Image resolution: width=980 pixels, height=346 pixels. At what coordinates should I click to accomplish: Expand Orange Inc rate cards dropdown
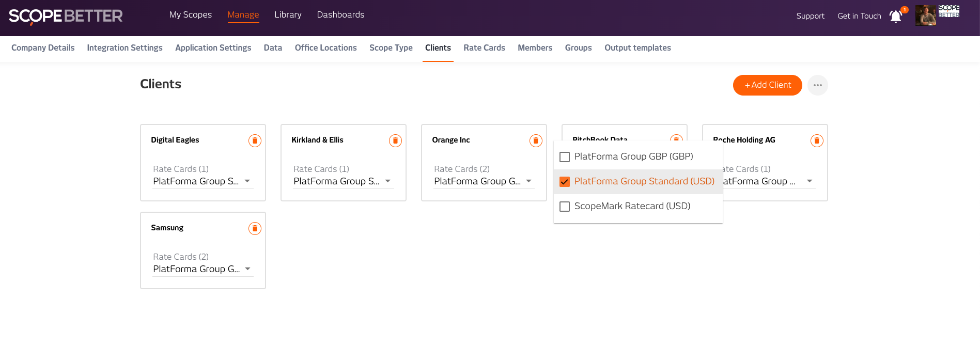pos(484,181)
